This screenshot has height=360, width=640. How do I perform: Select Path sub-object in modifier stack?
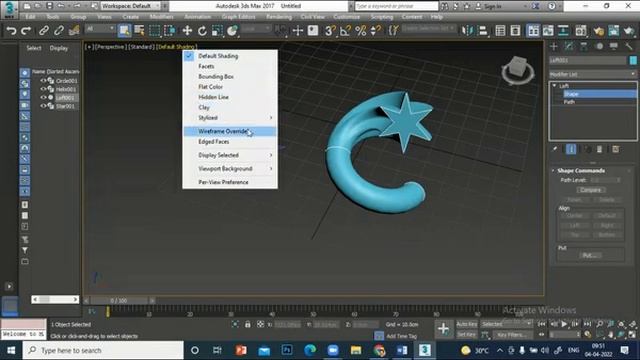569,102
